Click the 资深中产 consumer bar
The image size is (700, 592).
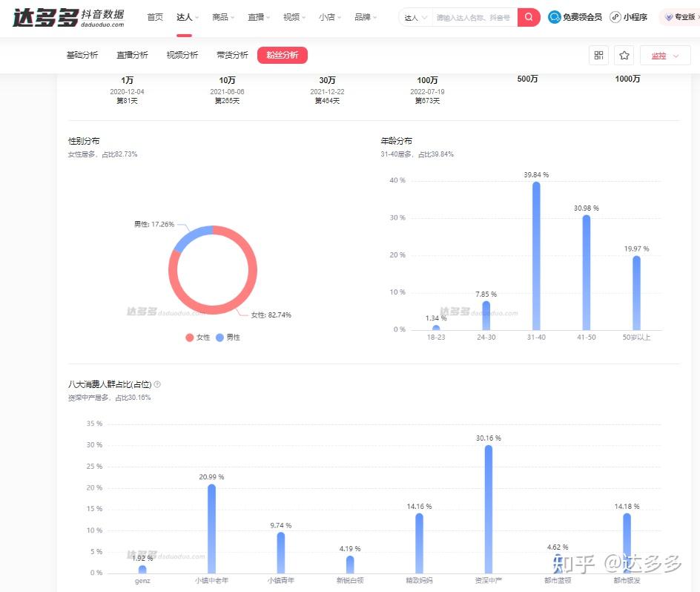[x=489, y=509]
